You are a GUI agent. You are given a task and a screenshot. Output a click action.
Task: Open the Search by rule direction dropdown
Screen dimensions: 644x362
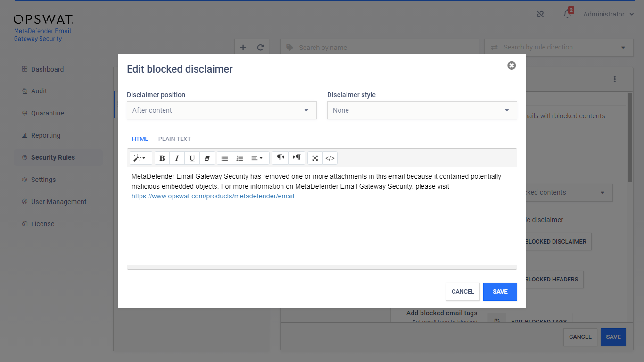559,47
